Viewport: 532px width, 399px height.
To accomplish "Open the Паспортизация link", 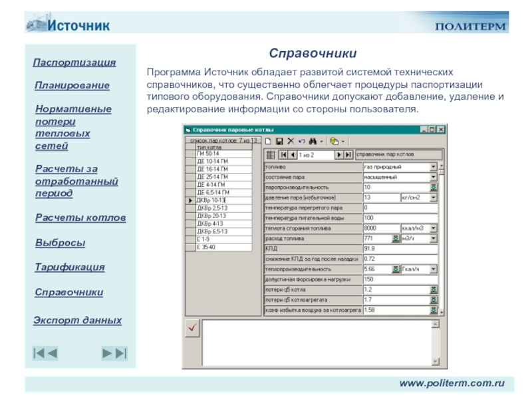I will point(74,63).
